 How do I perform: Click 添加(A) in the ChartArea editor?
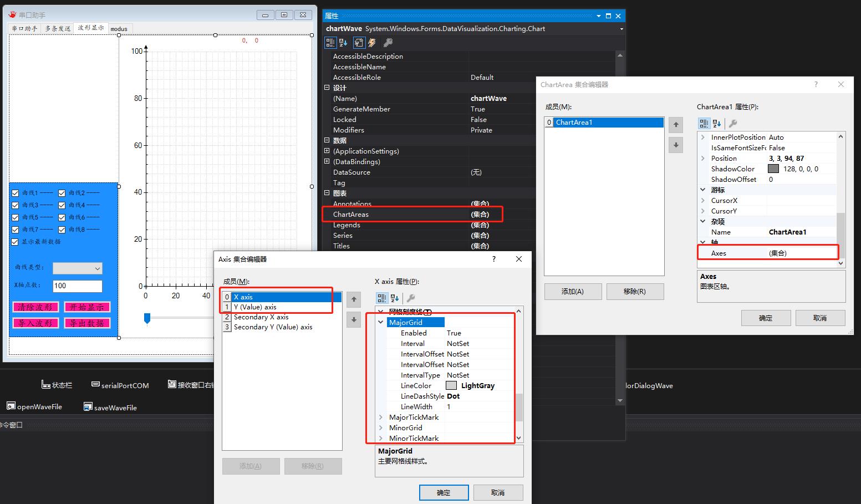(x=573, y=291)
